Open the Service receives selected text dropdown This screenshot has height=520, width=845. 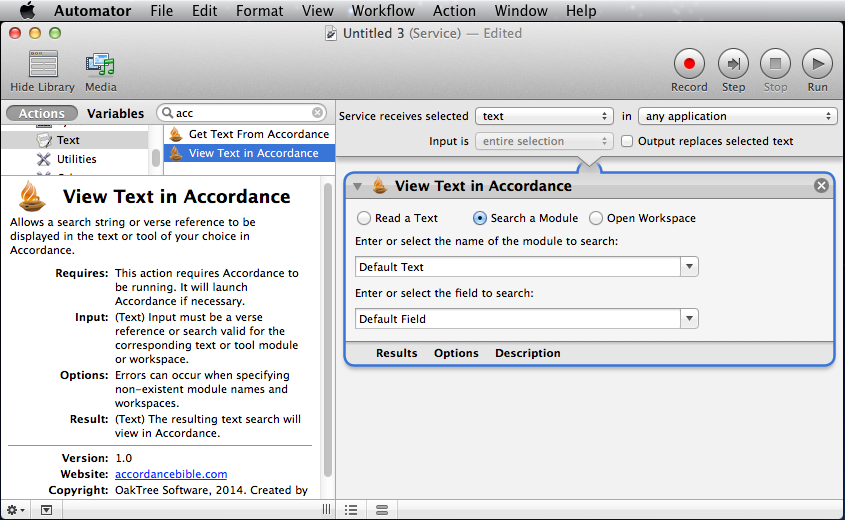pyautogui.click(x=544, y=116)
